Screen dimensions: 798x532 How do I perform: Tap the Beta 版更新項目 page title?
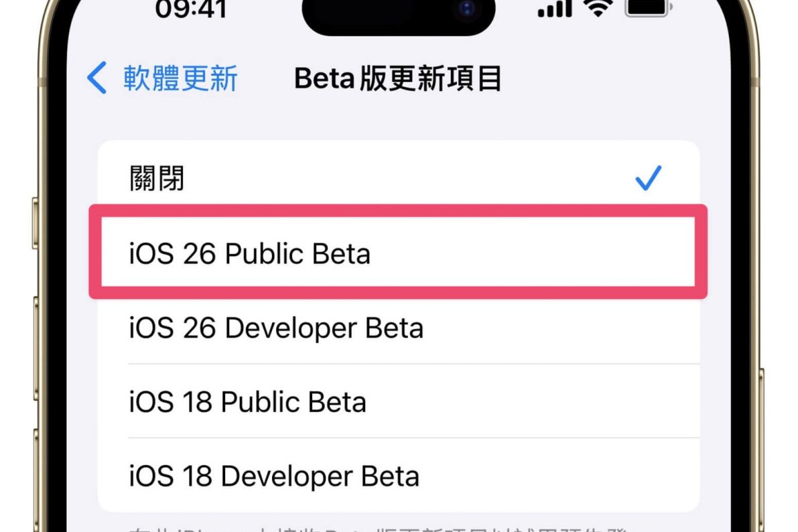coord(398,79)
